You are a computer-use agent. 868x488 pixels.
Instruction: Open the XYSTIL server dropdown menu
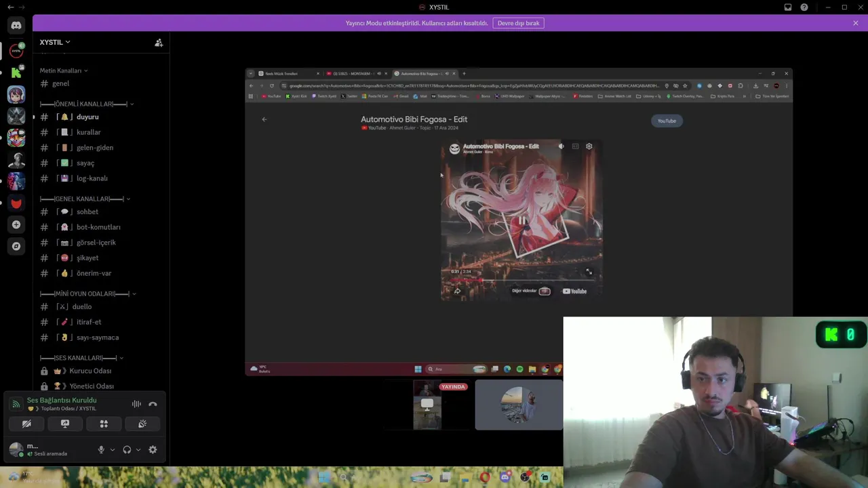(x=55, y=42)
